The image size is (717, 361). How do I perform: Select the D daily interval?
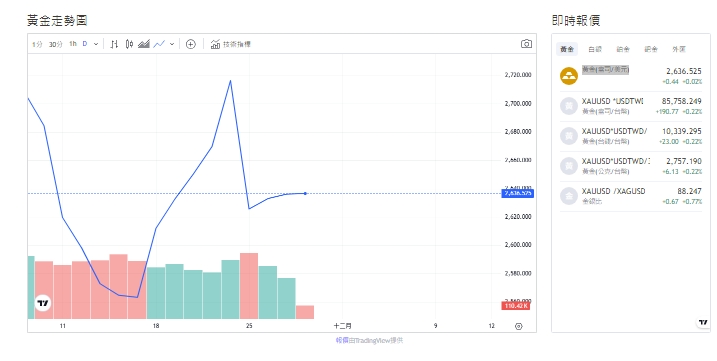point(85,44)
